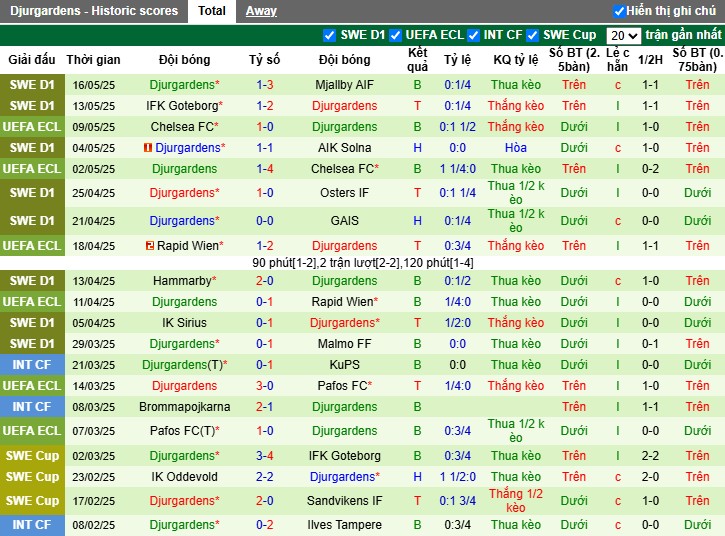The image size is (725, 536).
Task: Open KuPS team link
Action: tap(344, 365)
